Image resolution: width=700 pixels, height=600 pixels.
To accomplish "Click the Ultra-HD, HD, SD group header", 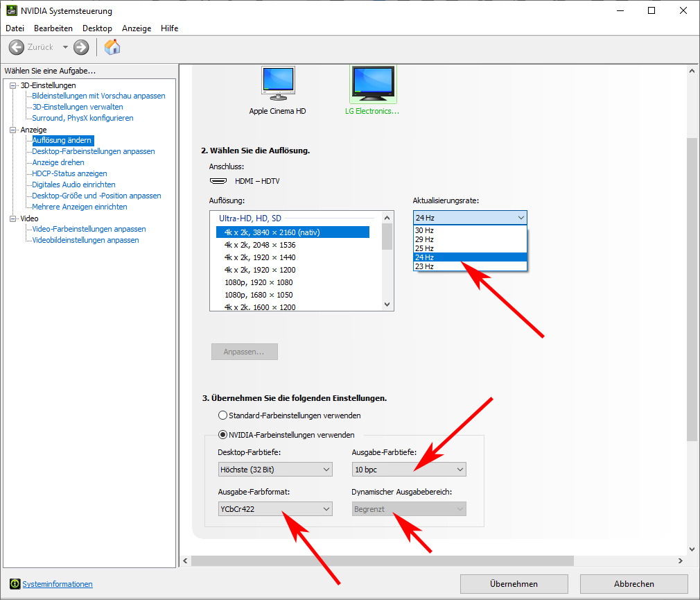I will click(x=250, y=218).
